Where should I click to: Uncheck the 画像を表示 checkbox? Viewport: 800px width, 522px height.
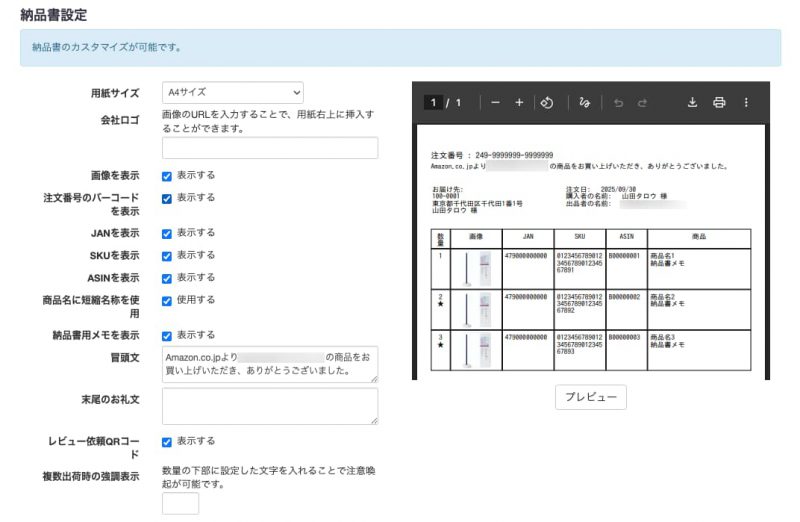pyautogui.click(x=167, y=176)
